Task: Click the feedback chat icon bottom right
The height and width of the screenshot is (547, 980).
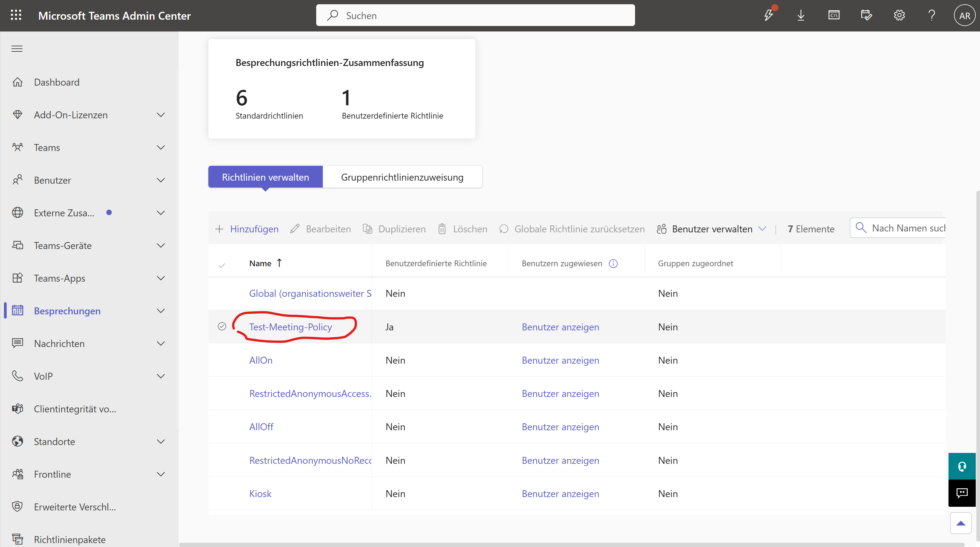Action: (962, 493)
